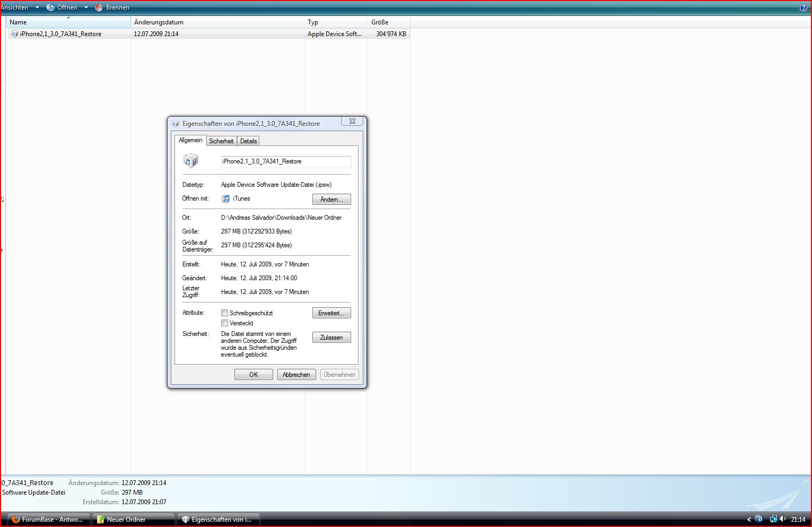Switch to the Sicherheit tab
Image resolution: width=812 pixels, height=527 pixels.
[x=221, y=141]
